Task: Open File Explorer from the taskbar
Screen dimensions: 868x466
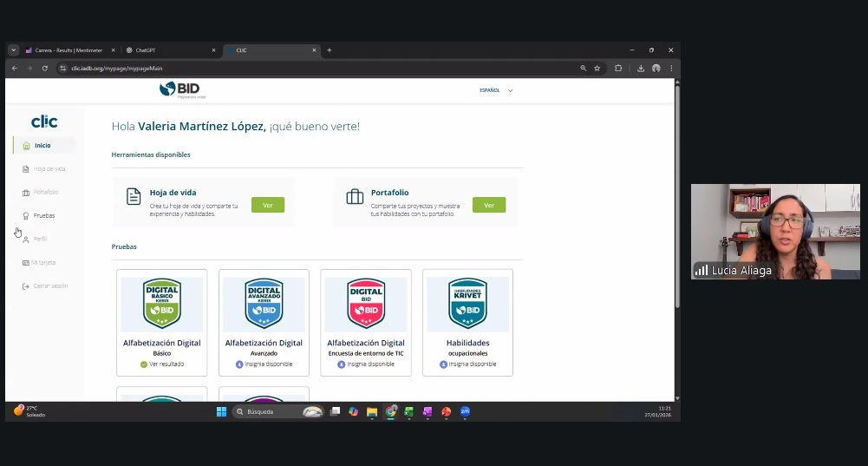Action: point(372,411)
